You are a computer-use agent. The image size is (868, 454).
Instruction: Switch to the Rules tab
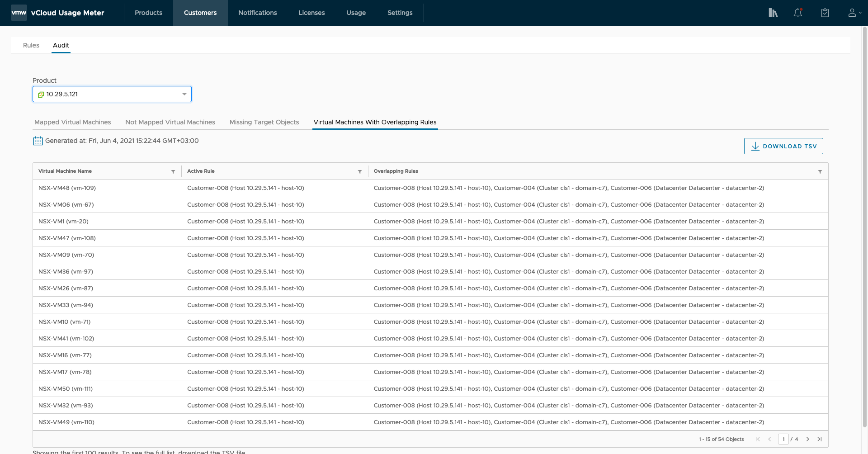[31, 45]
